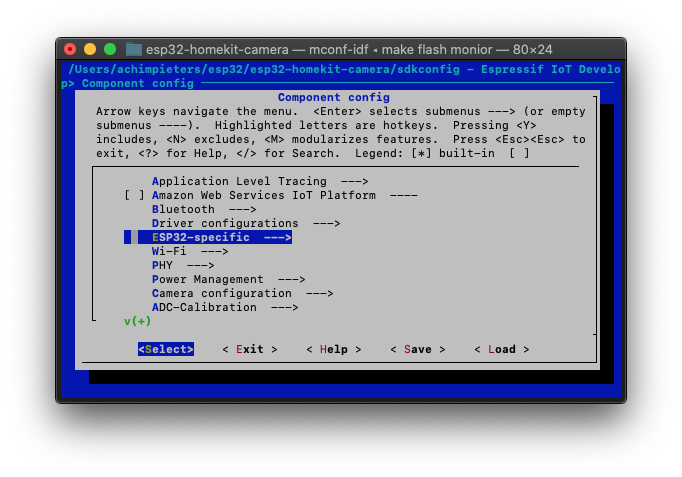
Task: Click the < Help > button
Action: click(x=334, y=349)
